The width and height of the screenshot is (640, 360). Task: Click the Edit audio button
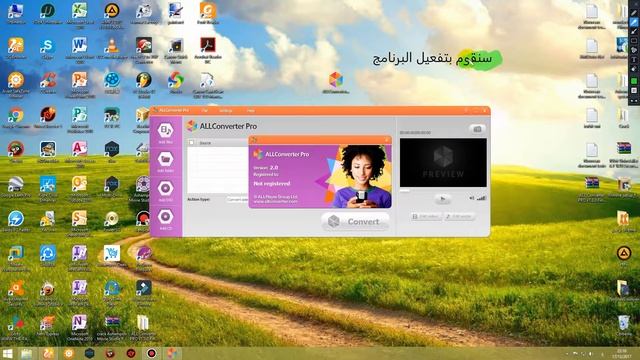[x=459, y=216]
